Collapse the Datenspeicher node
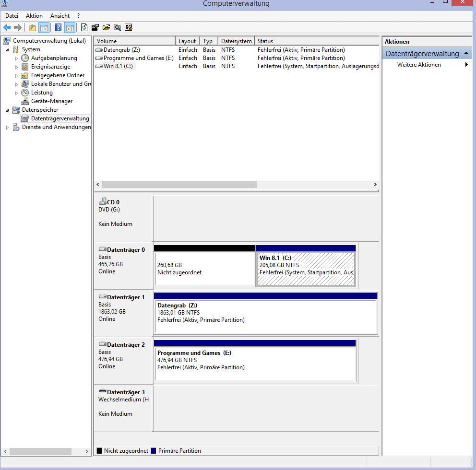The image size is (476, 470). tap(8, 110)
